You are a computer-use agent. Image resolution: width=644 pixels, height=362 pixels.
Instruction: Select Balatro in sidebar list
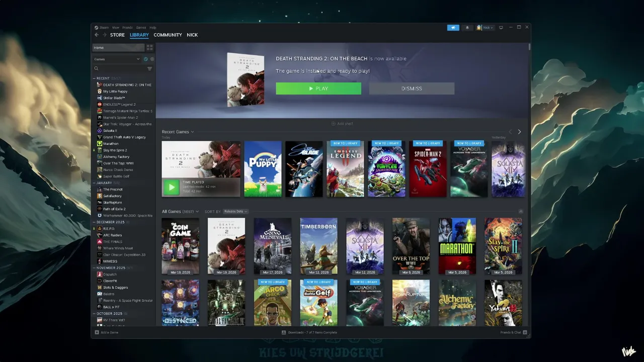click(109, 294)
